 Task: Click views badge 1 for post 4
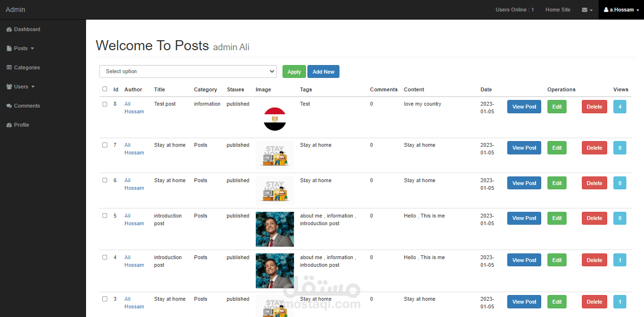point(620,260)
